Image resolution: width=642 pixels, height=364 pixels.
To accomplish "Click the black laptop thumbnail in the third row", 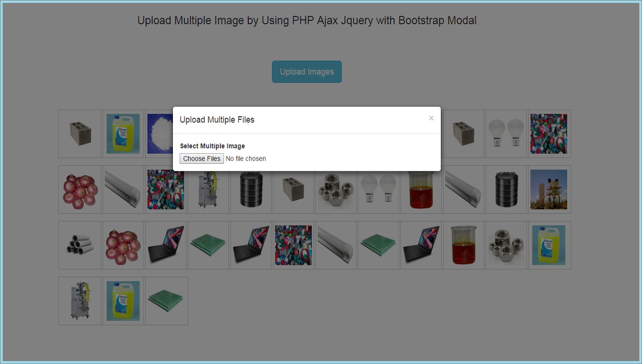I will click(165, 245).
